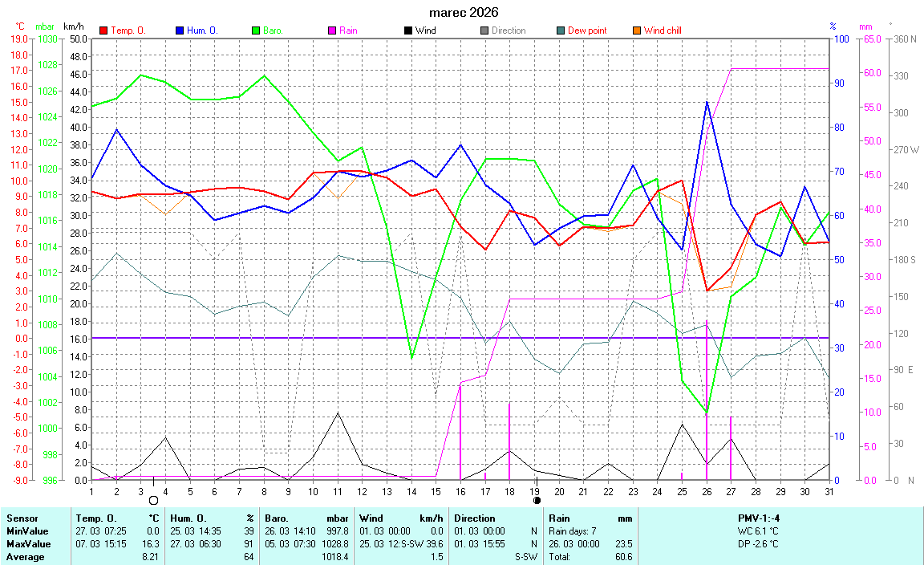Image resolution: width=924 pixels, height=565 pixels.
Task: Click the chart title marec 2026
Action: pyautogui.click(x=463, y=12)
